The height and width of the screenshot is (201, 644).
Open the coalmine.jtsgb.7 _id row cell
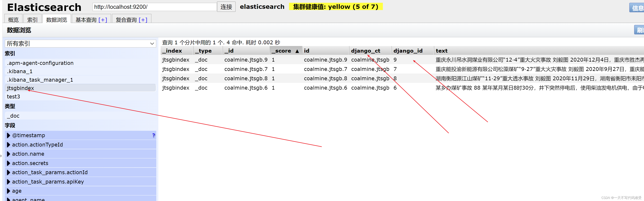click(x=246, y=69)
